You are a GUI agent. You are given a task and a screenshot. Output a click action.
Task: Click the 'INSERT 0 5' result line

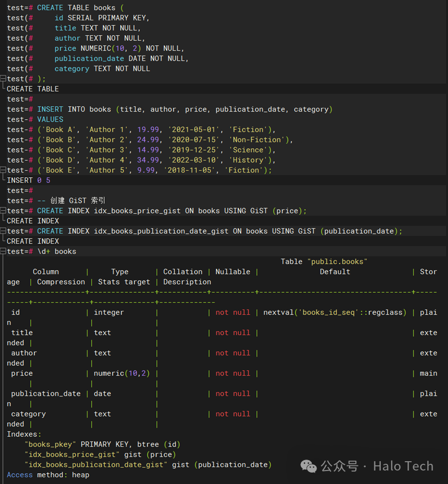28,180
